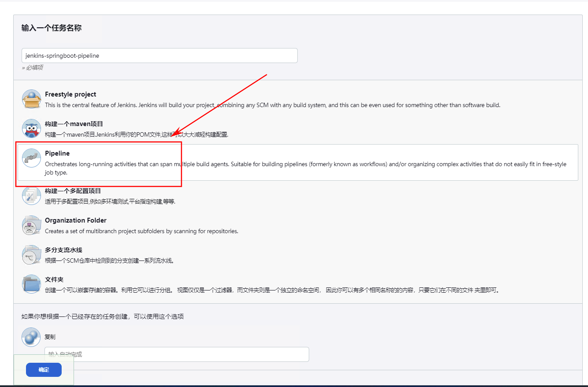Click the 多配置项目 description text
Image resolution: width=588 pixels, height=387 pixels.
(110, 201)
